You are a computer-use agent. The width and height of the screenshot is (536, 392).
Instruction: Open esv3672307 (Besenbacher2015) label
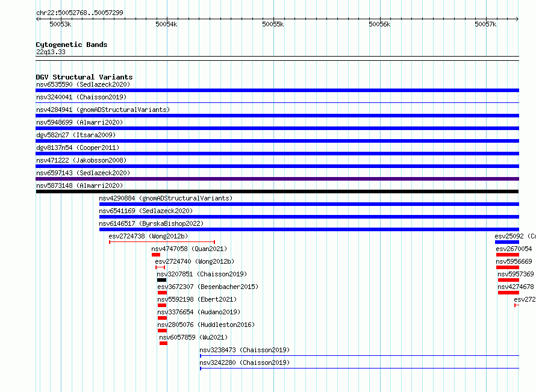click(x=208, y=287)
